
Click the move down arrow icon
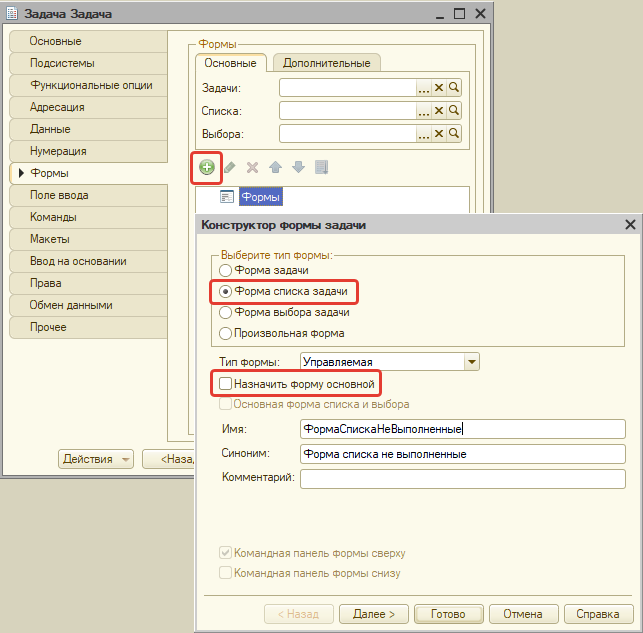tap(298, 167)
